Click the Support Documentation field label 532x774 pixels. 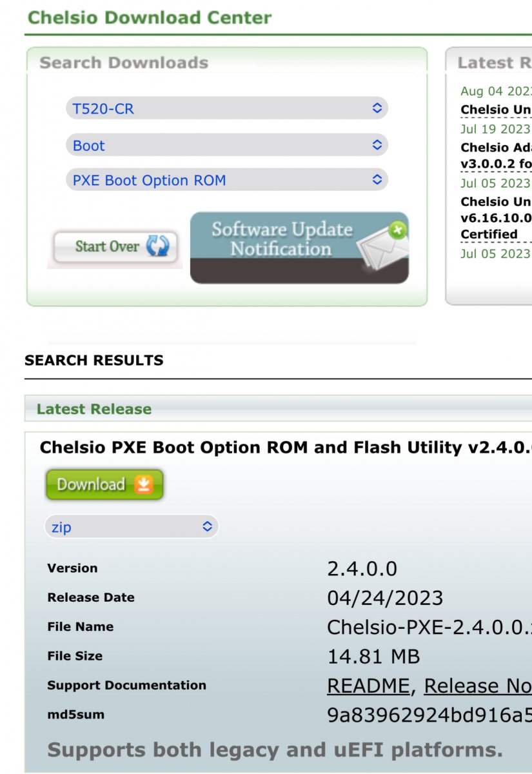tap(127, 685)
